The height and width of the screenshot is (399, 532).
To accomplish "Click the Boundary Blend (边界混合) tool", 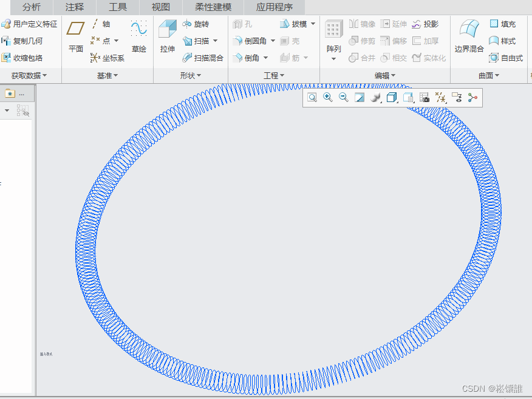I will (469, 36).
